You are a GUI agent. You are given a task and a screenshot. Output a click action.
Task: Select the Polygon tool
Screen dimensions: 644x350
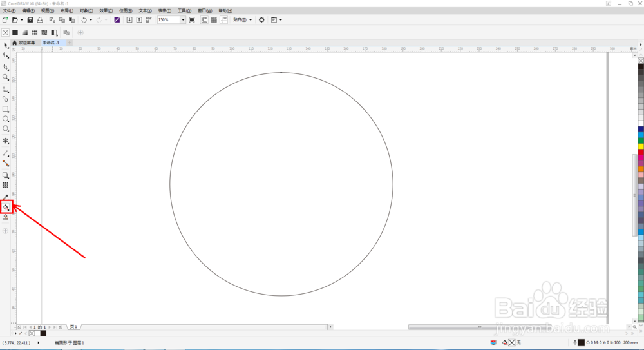pos(5,129)
